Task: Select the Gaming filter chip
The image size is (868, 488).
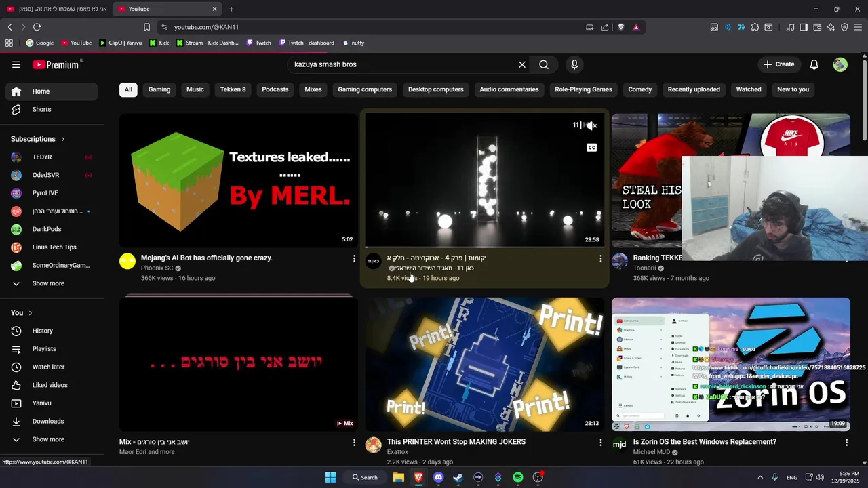Action: (x=159, y=89)
